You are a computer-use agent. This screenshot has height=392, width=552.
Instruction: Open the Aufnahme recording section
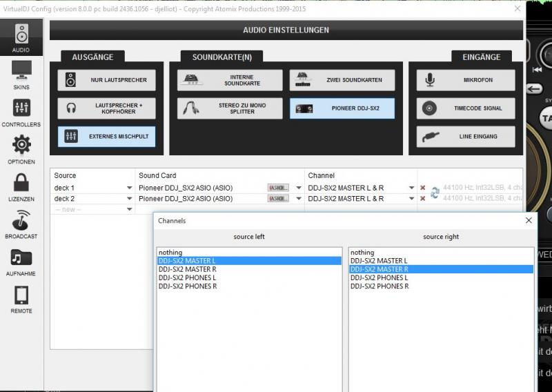pyautogui.click(x=21, y=261)
